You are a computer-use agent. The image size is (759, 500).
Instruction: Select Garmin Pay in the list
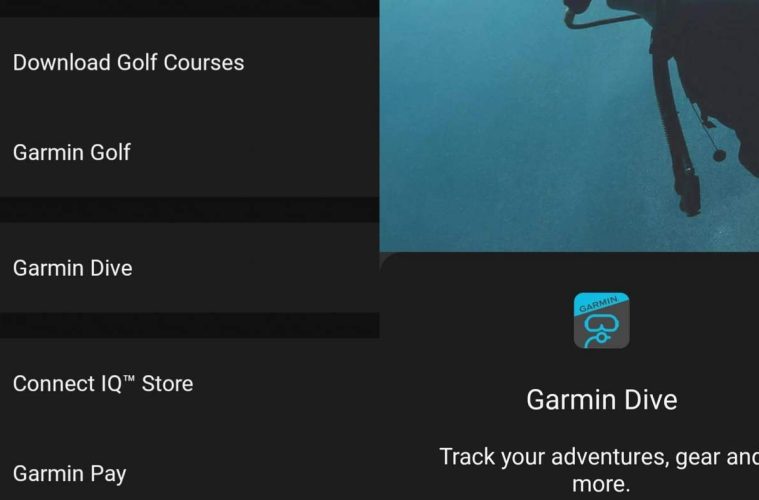point(189,473)
